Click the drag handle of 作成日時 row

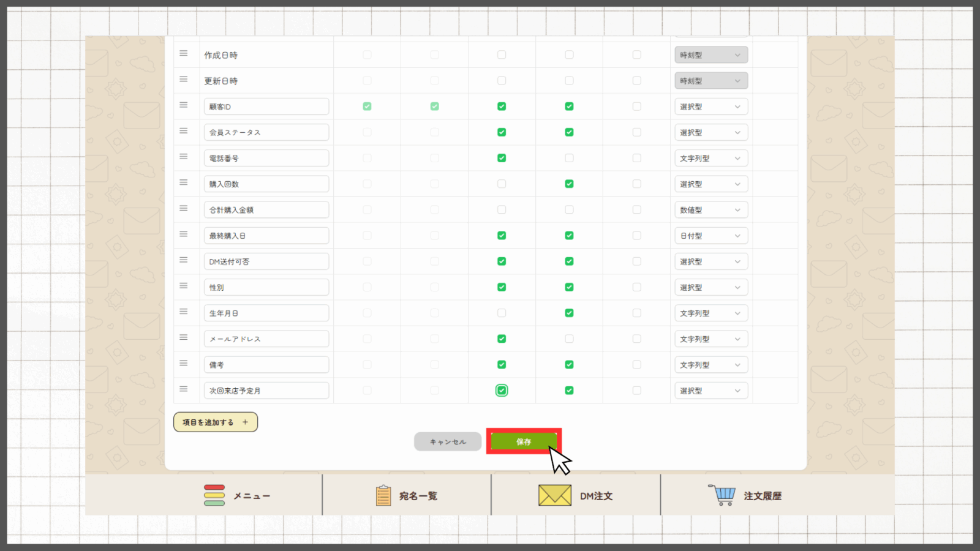183,54
